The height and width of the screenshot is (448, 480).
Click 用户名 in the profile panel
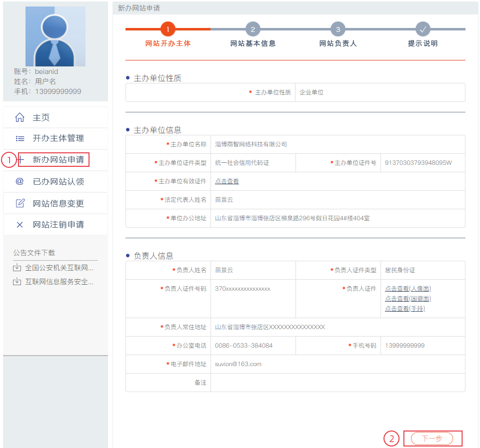click(x=45, y=81)
